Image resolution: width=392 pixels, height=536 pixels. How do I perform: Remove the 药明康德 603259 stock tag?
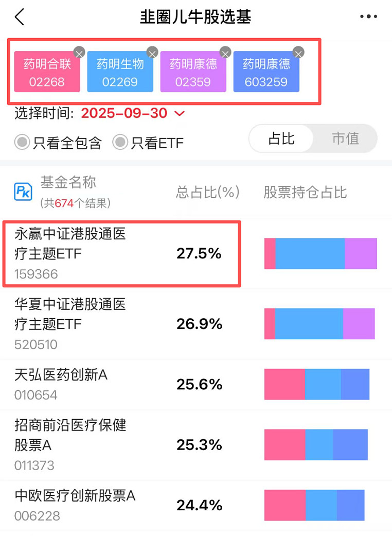coord(298,52)
